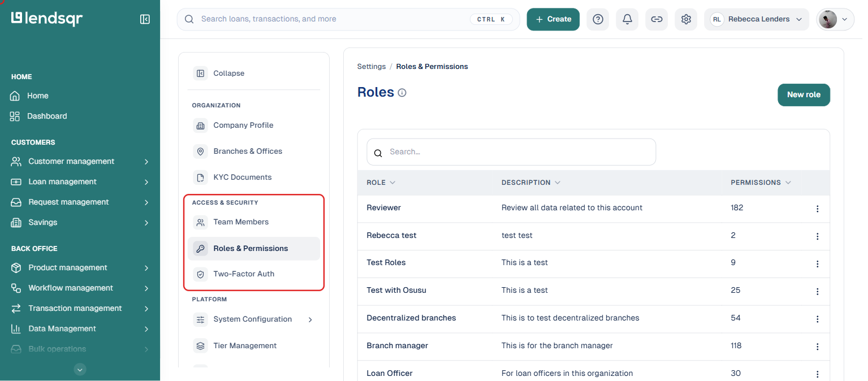
Task: Open kebab menu for Test with Osusu
Action: pos(817,292)
